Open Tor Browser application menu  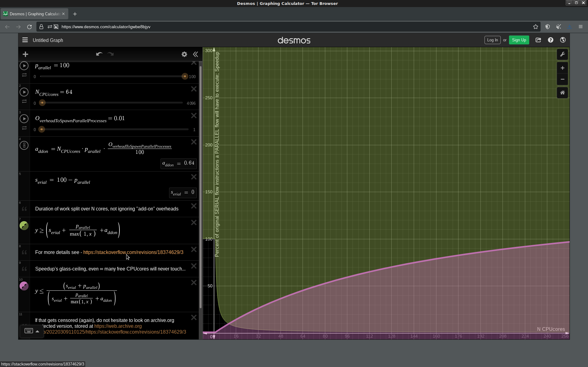[x=581, y=27]
